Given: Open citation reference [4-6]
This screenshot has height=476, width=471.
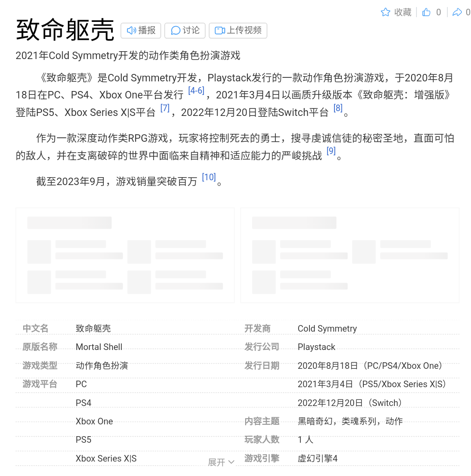Looking at the screenshot, I should pyautogui.click(x=196, y=91).
